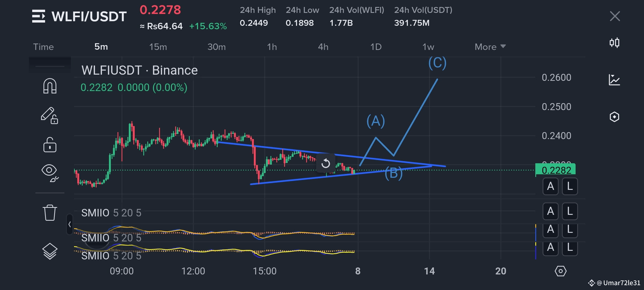The image size is (644, 290).
Task: Switch to the 1h timeframe
Action: pos(272,47)
